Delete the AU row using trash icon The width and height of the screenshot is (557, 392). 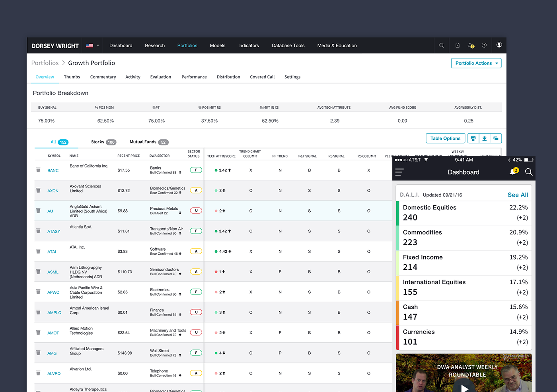(38, 211)
